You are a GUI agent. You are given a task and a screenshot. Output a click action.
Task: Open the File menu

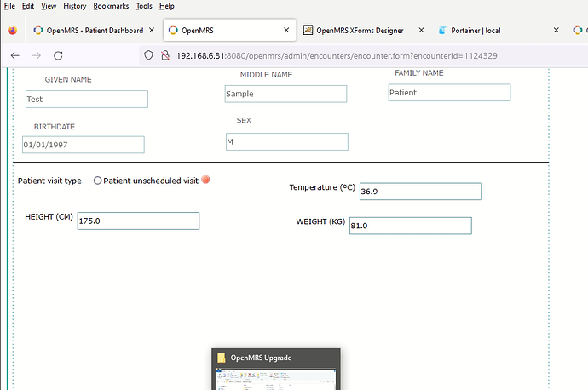pos(10,6)
